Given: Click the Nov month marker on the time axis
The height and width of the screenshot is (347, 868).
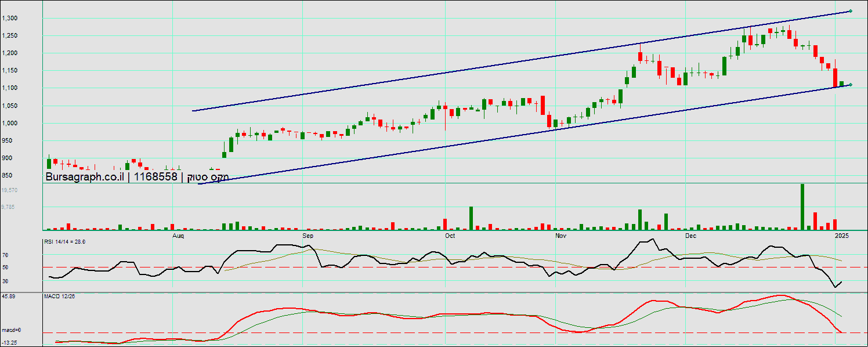Looking at the screenshot, I should click(x=560, y=236).
